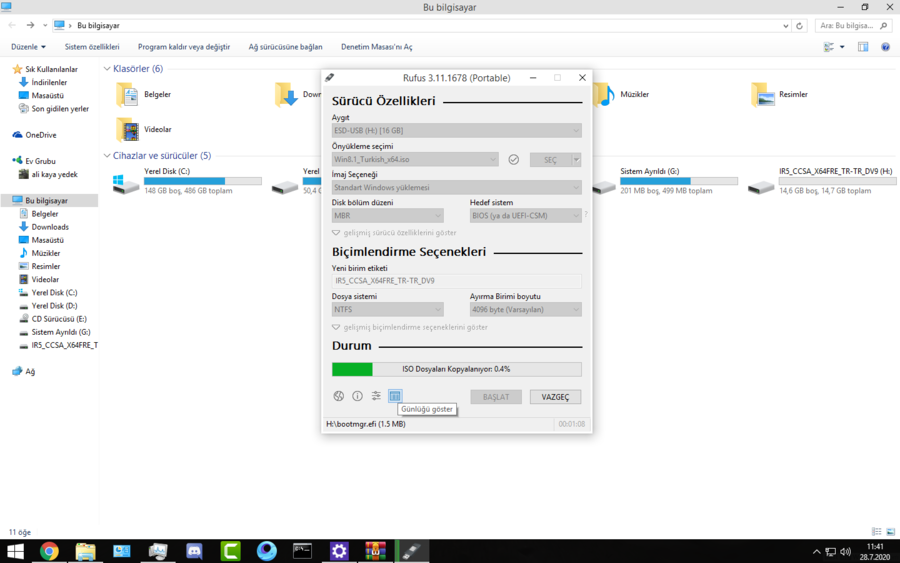
Task: Click the checksum checkmark icon next to ISO
Action: click(x=514, y=160)
